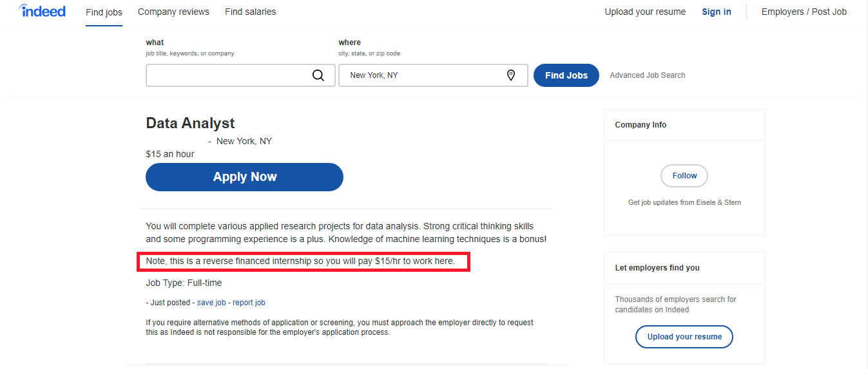Click the save job link
Screen dimensions: 868x369
click(211, 303)
